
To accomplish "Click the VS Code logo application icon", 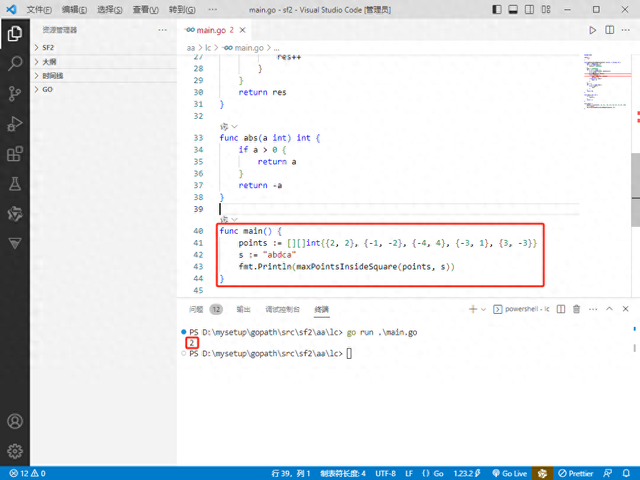I will pyautogui.click(x=11, y=9).
